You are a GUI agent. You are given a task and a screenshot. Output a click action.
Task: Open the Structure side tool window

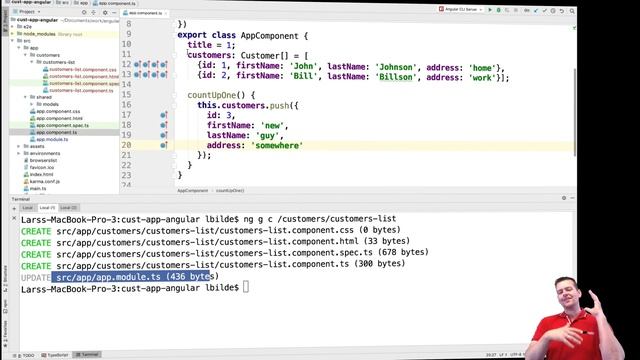(x=5, y=279)
